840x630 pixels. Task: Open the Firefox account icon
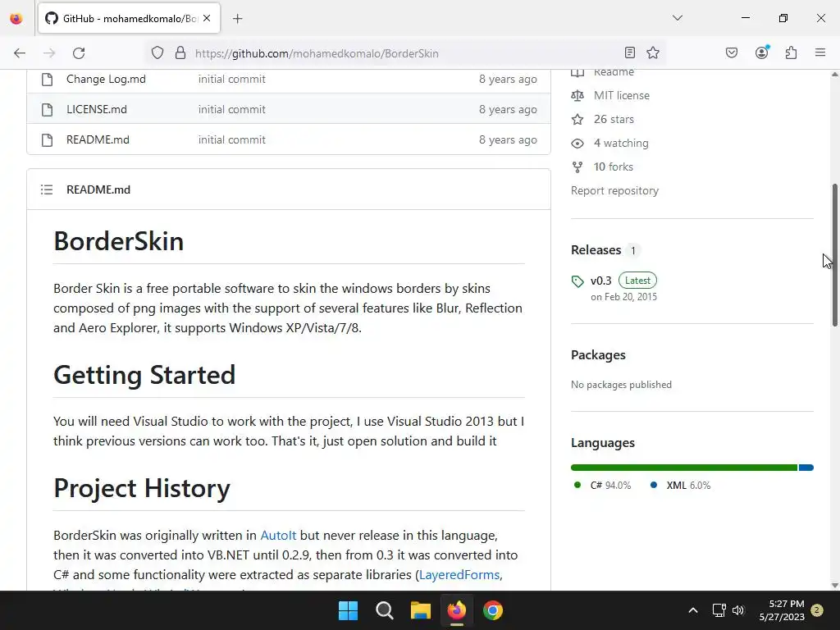[x=762, y=52]
